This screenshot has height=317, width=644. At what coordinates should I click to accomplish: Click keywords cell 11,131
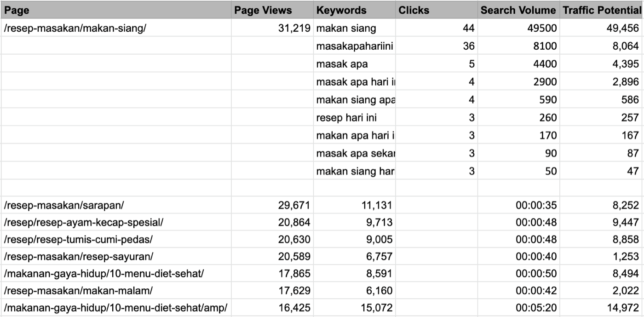tap(354, 205)
